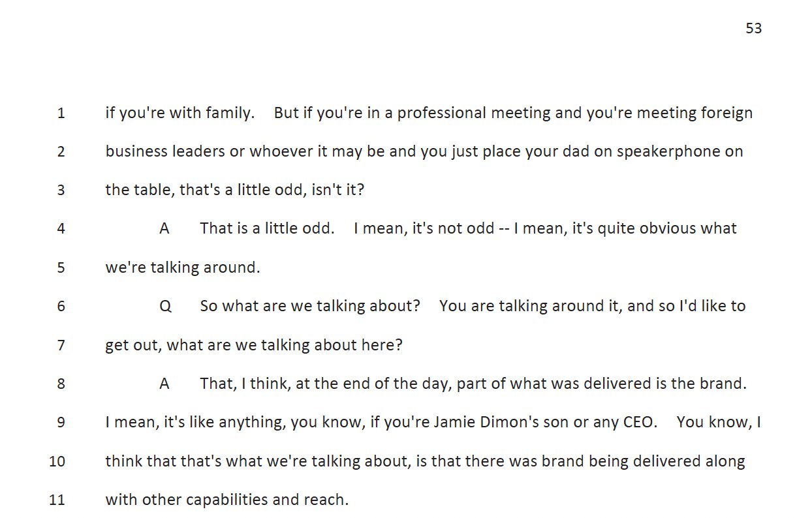Click the 'A' speaker label on line 8
Viewport: 812px width, 518px height.
coord(164,384)
